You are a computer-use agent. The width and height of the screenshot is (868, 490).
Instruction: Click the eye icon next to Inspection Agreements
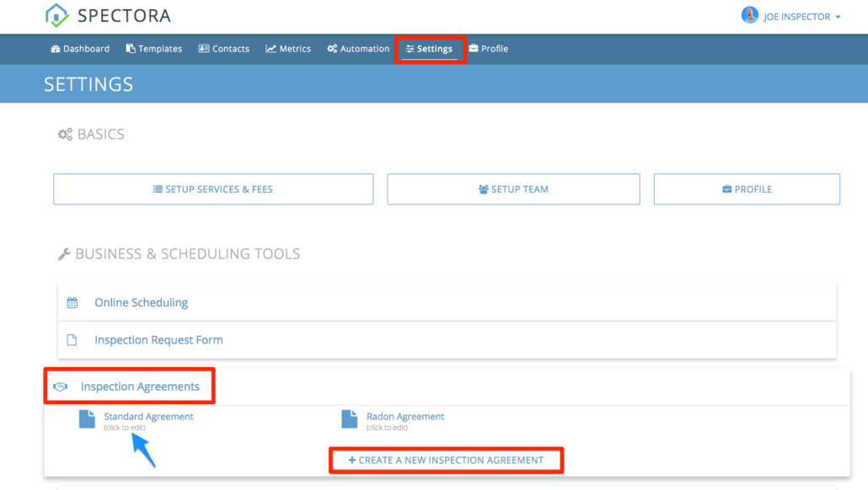pos(60,386)
